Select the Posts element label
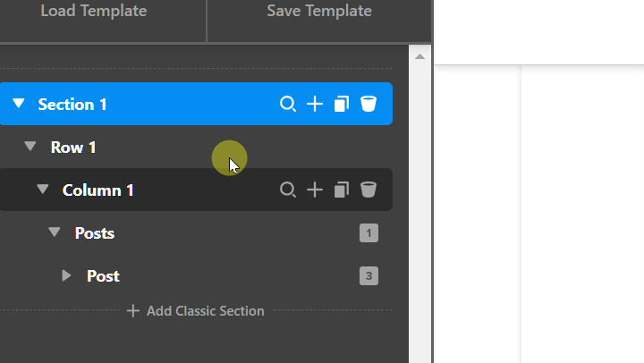Screen dimensions: 644x363 (x=95, y=233)
